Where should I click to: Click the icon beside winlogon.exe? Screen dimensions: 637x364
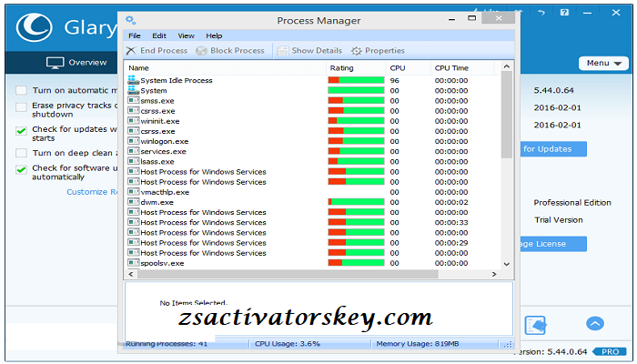pyautogui.click(x=133, y=141)
